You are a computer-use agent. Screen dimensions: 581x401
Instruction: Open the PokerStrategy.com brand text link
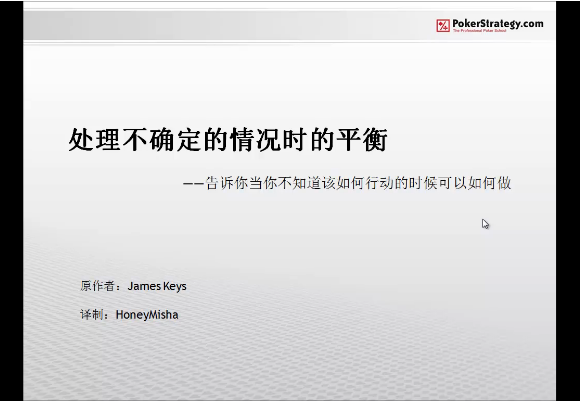[x=498, y=23]
